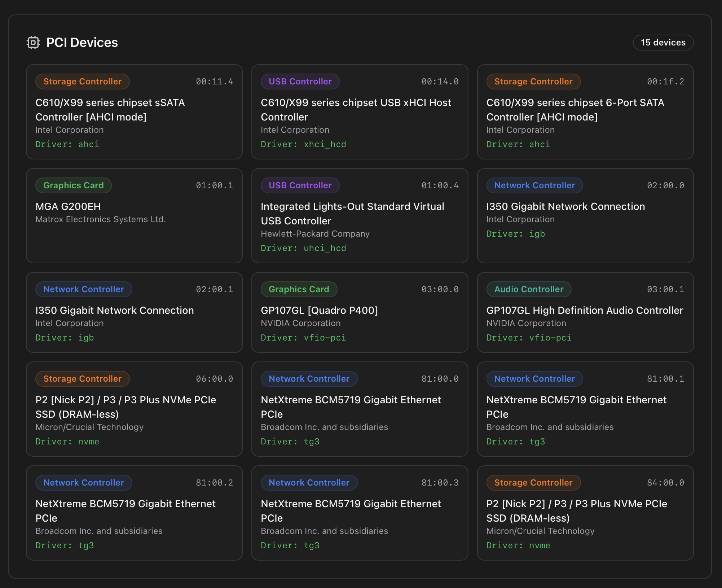Viewport: 722px width, 588px height.
Task: Click the Network Controller tag at 81:00.1
Action: pyautogui.click(x=534, y=379)
